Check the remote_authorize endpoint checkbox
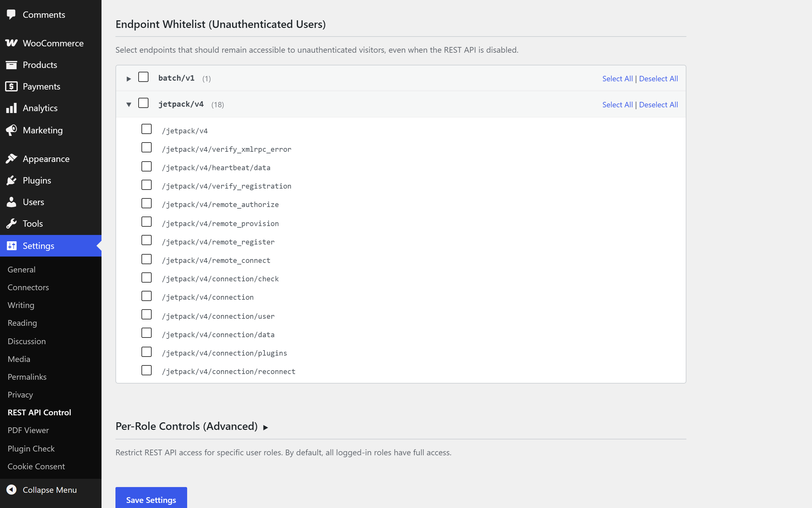Viewport: 812px width, 508px height. 147,203
